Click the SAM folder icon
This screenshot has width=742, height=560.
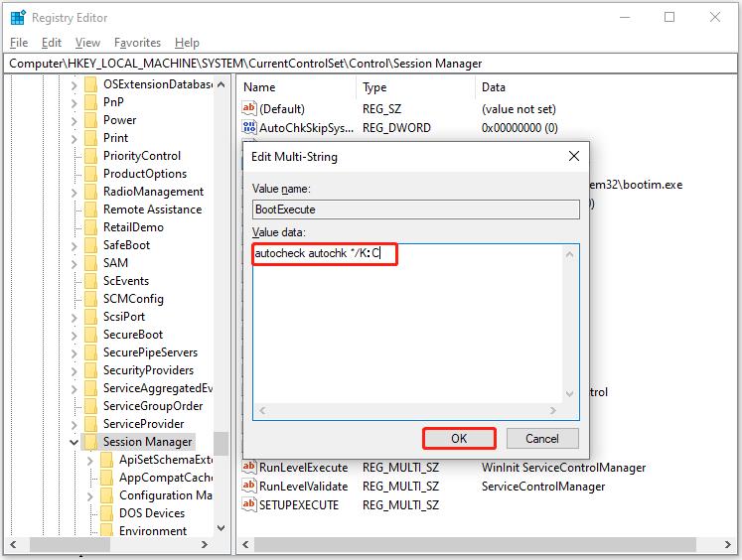(90, 263)
